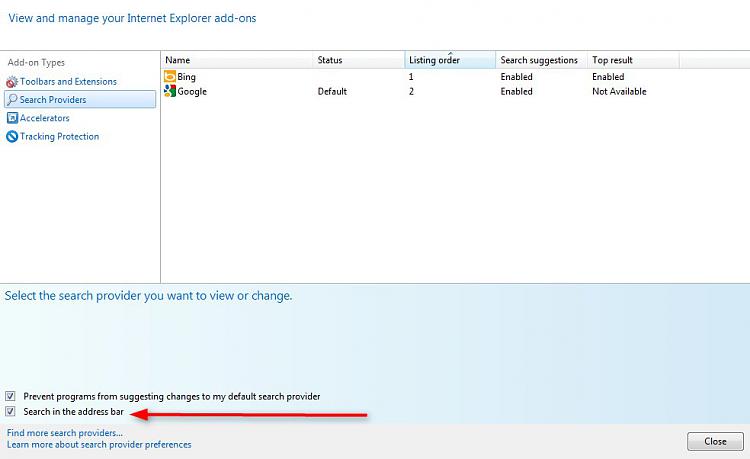Sort by the Status column header

point(359,60)
